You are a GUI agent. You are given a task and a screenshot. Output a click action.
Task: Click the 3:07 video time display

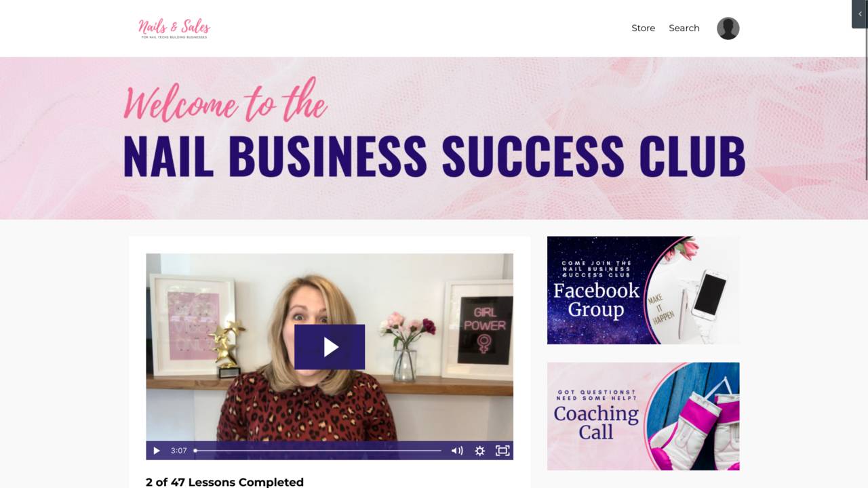pyautogui.click(x=178, y=451)
